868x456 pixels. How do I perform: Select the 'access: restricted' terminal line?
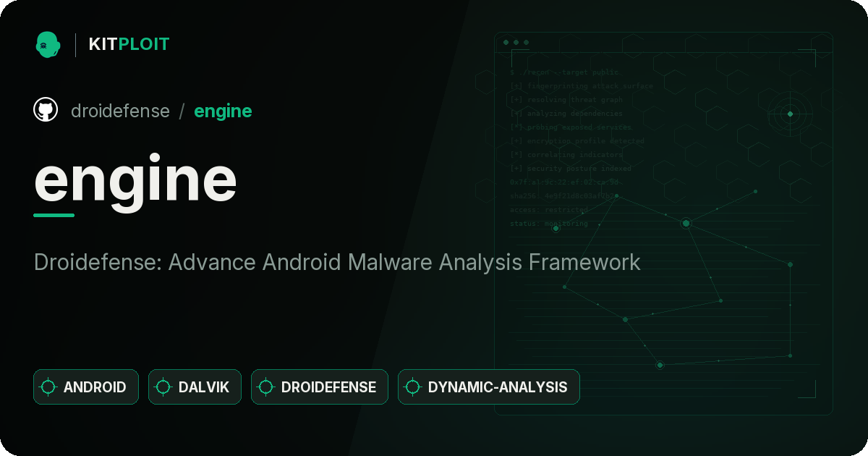pyautogui.click(x=549, y=210)
